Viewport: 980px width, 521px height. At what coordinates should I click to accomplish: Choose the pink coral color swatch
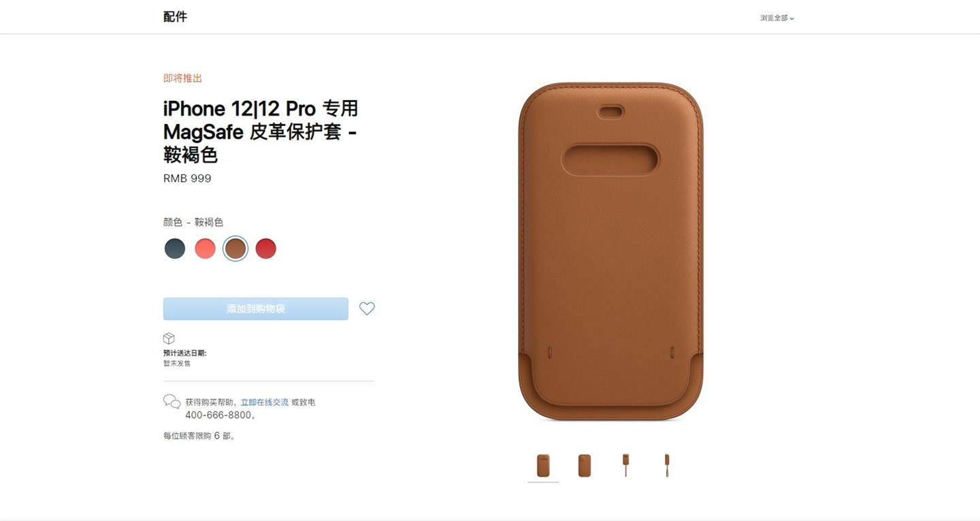(x=205, y=249)
